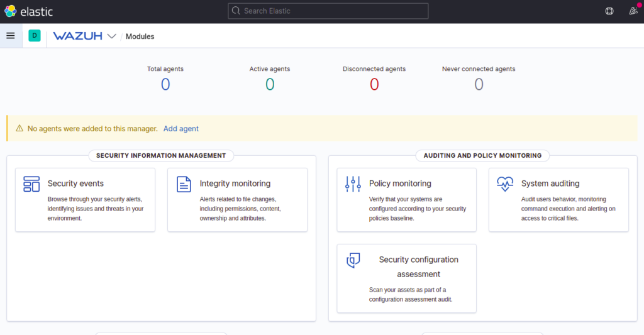Click the Disconnected agents count 0

(374, 85)
